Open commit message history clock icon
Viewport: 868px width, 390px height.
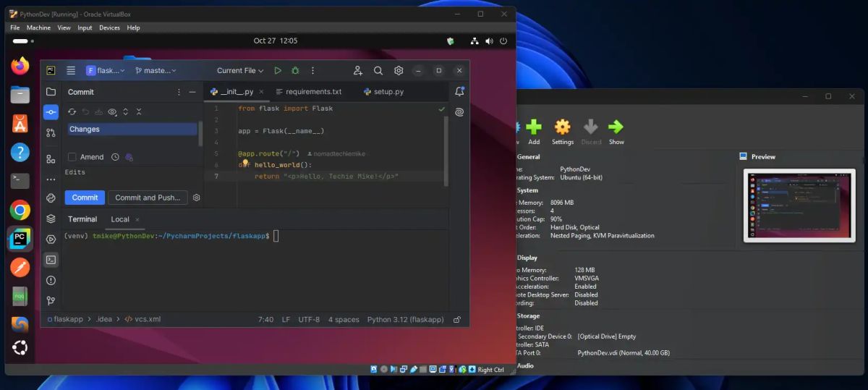(x=115, y=157)
